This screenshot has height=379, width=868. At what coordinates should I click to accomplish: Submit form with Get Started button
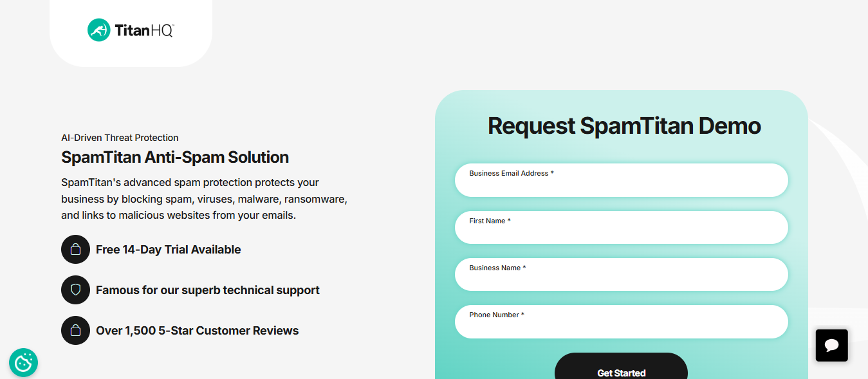621,367
